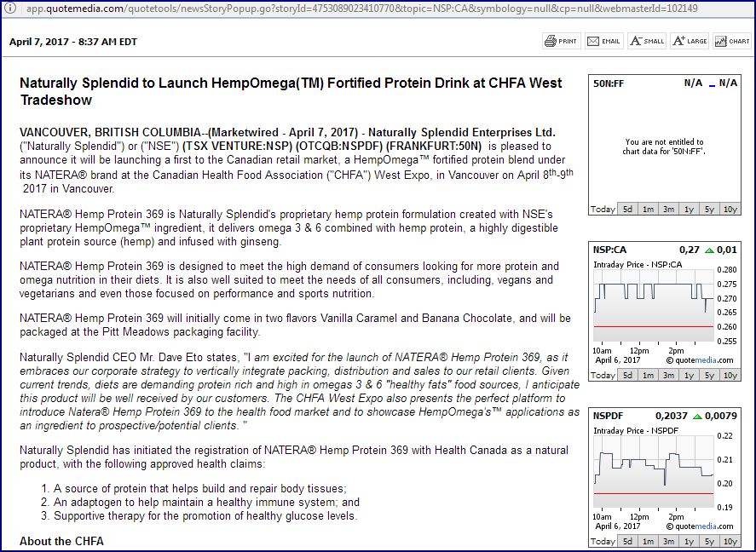The width and height of the screenshot is (756, 552).
Task: Show 3m range on NSP:CA chart
Action: pyautogui.click(x=669, y=376)
